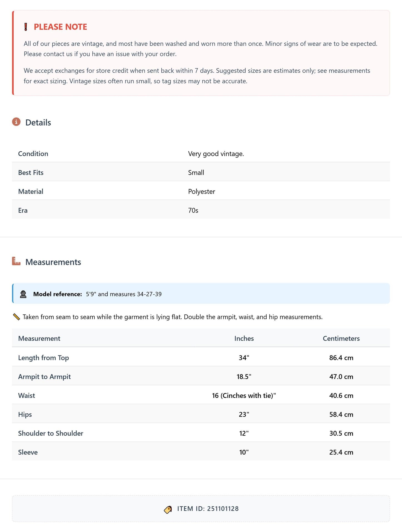Click the Armpit to Armpit row label
Image resolution: width=402 pixels, height=532 pixels.
coord(45,376)
